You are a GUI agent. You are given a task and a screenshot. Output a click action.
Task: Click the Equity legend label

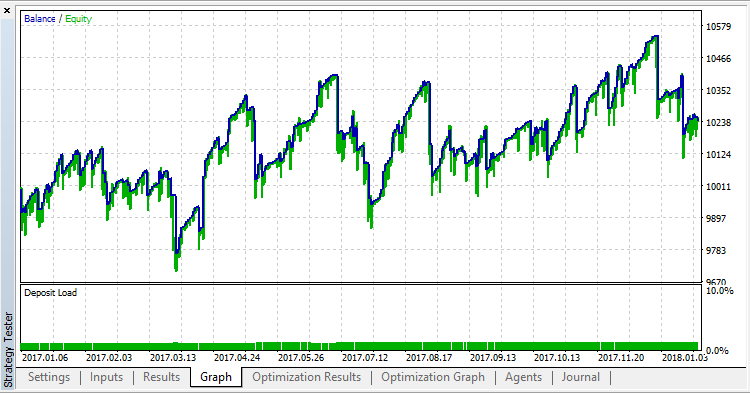click(x=78, y=19)
